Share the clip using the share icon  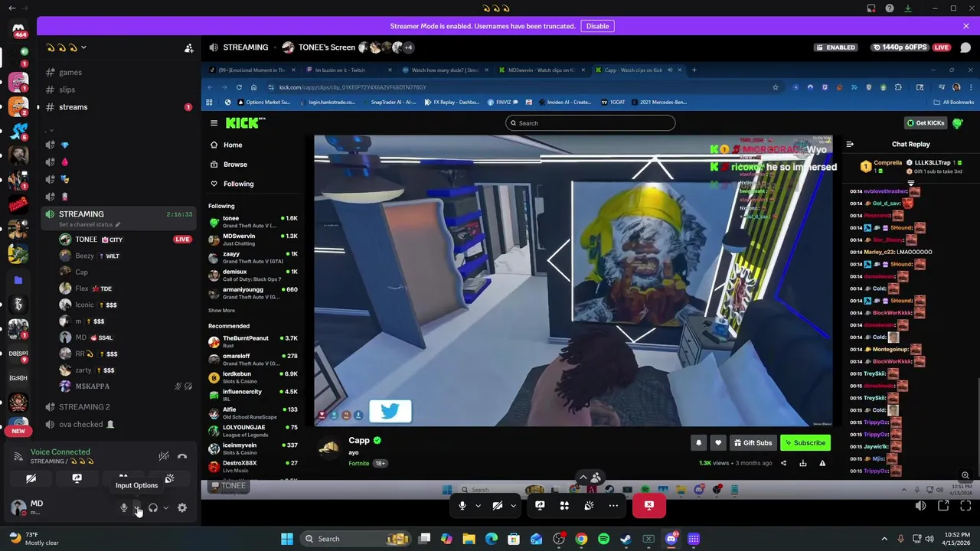click(783, 463)
